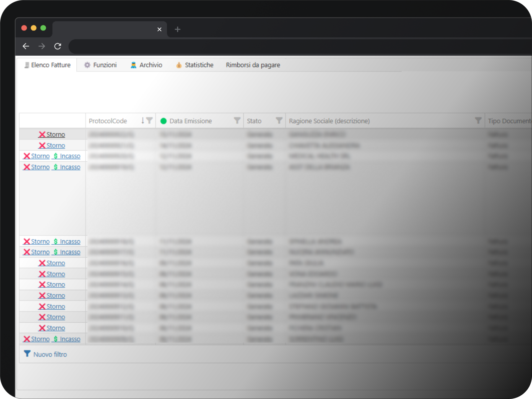Click the green dot in Data Emissione header
The width and height of the screenshot is (532, 399).
click(164, 121)
